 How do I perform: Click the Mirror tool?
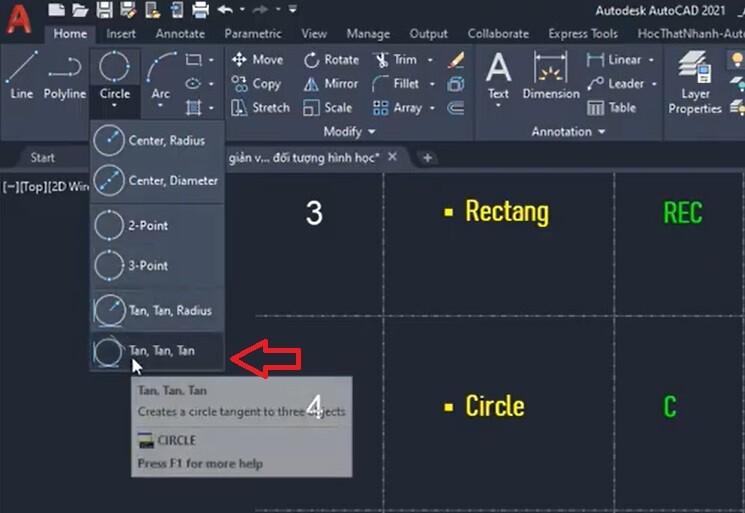click(331, 84)
